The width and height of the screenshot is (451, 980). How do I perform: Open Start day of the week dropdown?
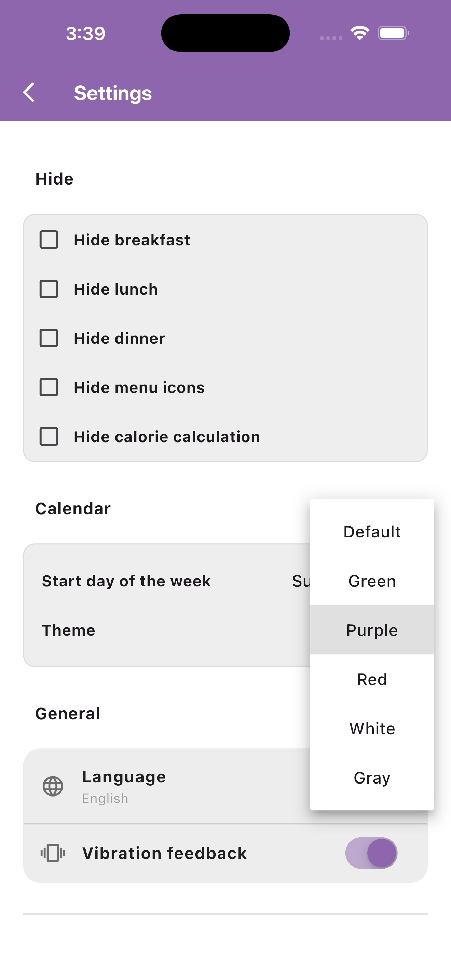coord(301,581)
